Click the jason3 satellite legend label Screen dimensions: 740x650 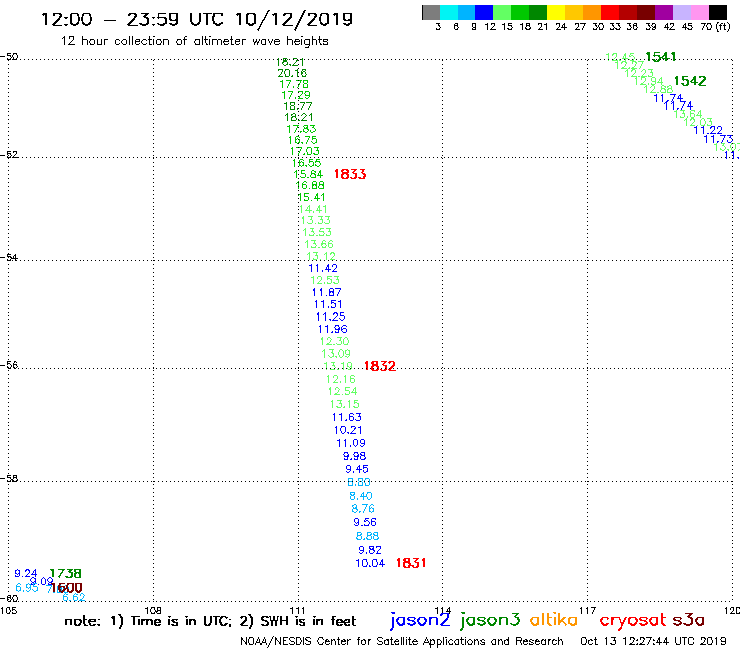click(490, 620)
